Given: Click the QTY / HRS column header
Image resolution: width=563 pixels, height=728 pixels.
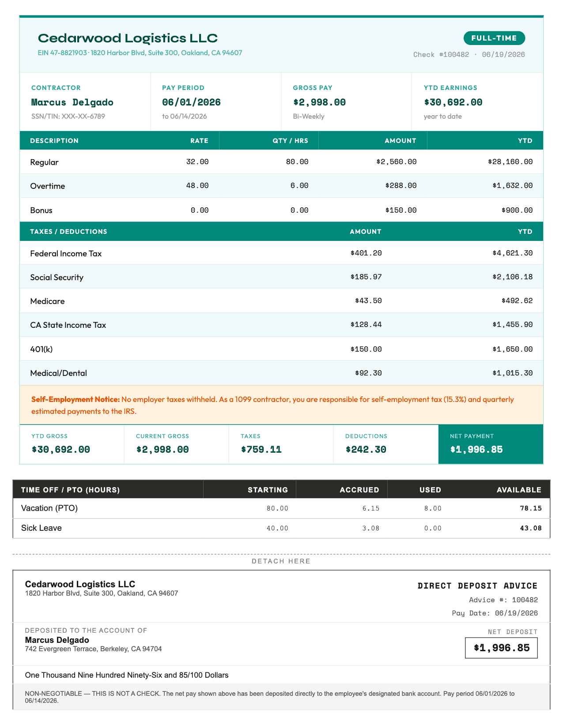Looking at the screenshot, I should [290, 141].
